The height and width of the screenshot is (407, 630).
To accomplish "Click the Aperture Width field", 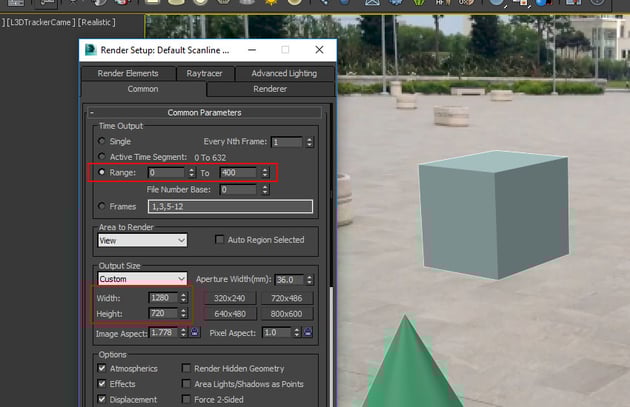I will [289, 280].
